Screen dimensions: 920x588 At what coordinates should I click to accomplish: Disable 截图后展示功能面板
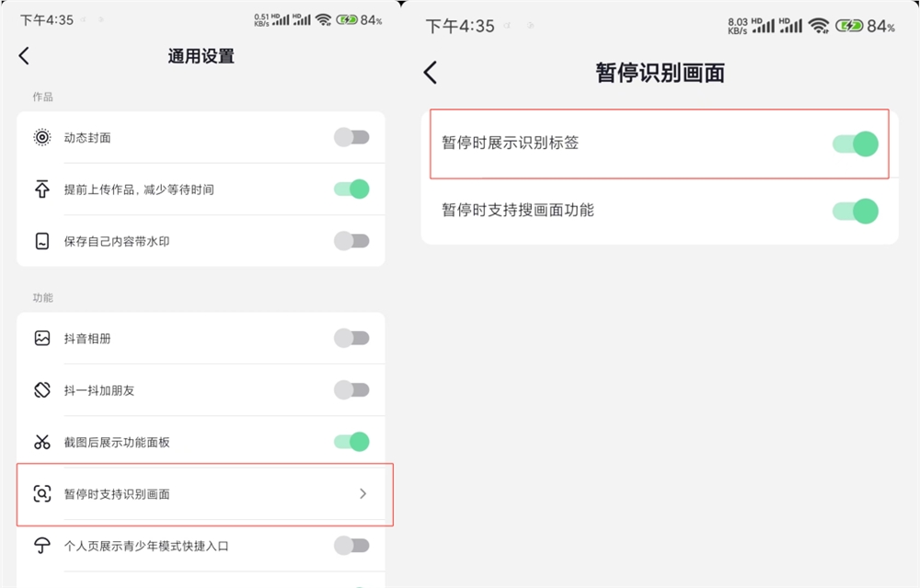(x=351, y=442)
